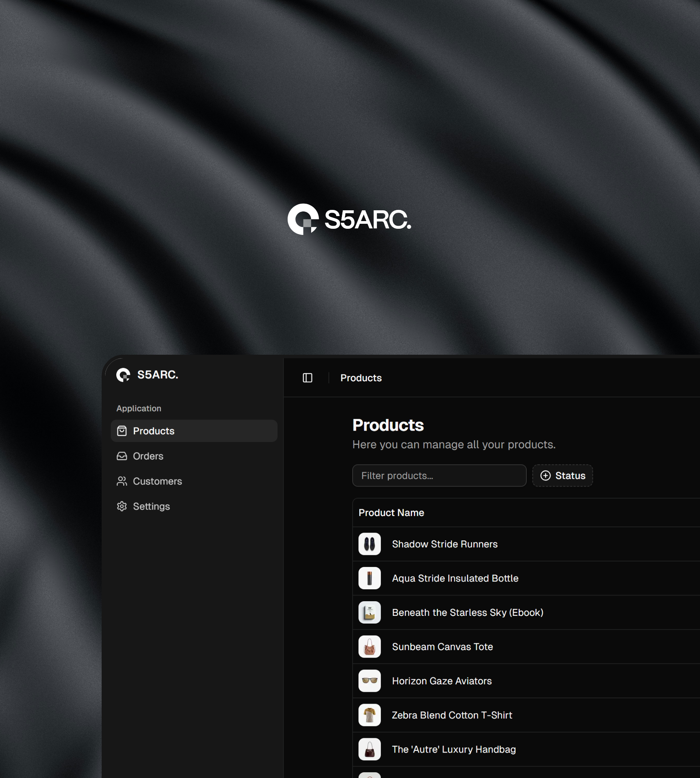
Task: Select the Products shopping bag icon
Action: click(x=122, y=431)
